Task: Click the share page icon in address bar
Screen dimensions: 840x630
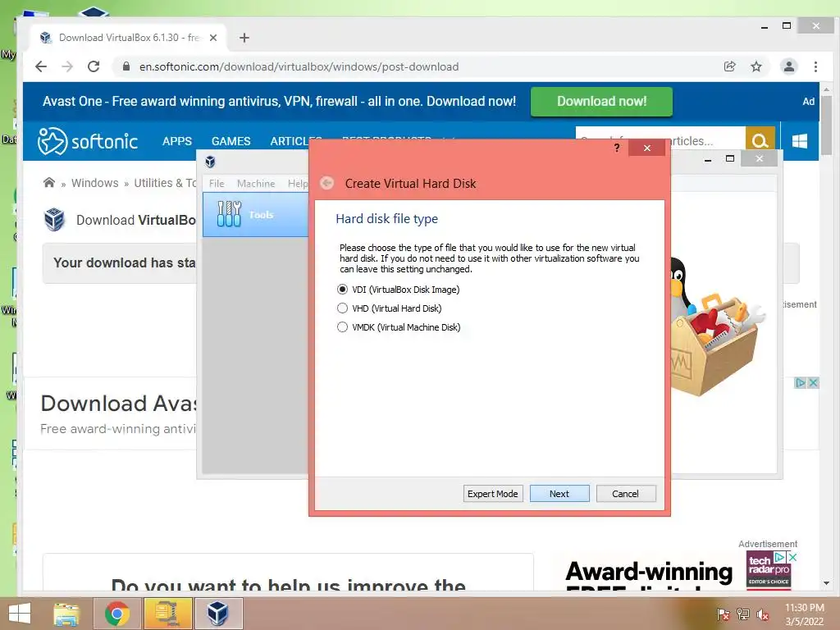Action: pyautogui.click(x=729, y=66)
